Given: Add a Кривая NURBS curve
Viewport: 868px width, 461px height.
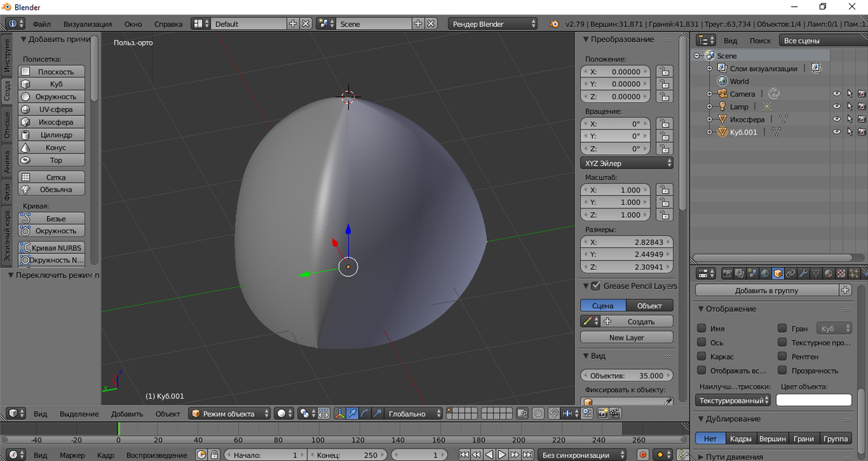Looking at the screenshot, I should (x=51, y=248).
